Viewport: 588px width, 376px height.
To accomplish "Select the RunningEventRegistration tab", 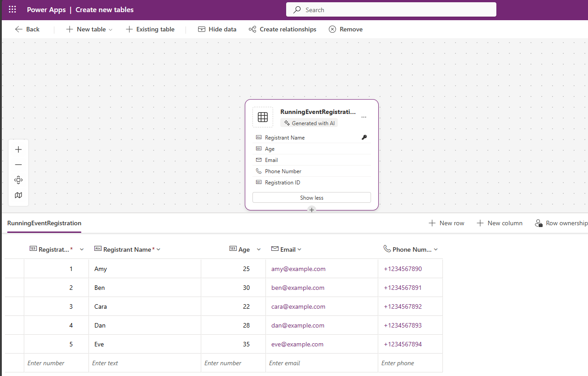I will 44,223.
